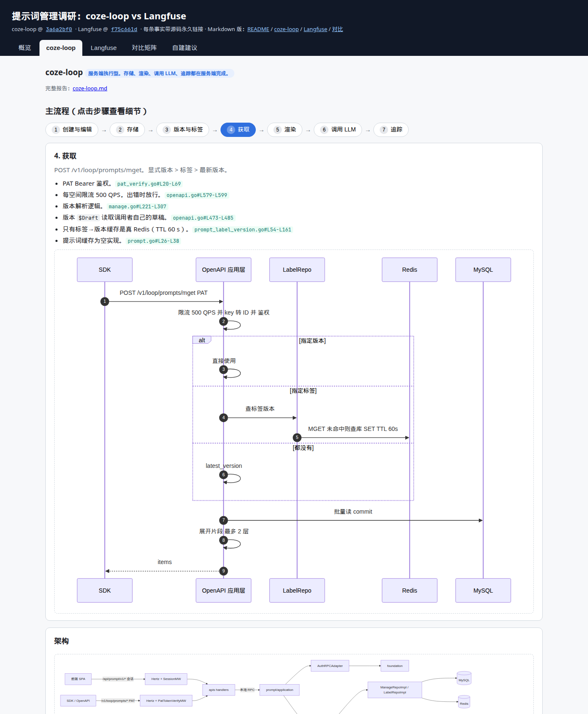Switch to the 概览 tab
This screenshot has height=714, width=588.
point(25,48)
